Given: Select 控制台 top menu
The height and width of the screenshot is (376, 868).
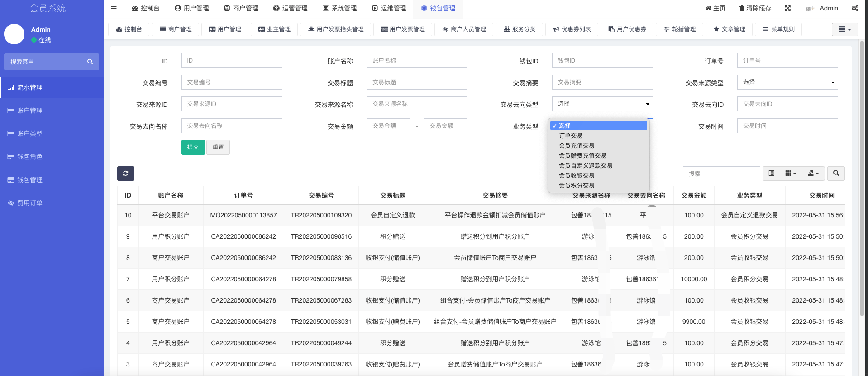Looking at the screenshot, I should pyautogui.click(x=145, y=8).
